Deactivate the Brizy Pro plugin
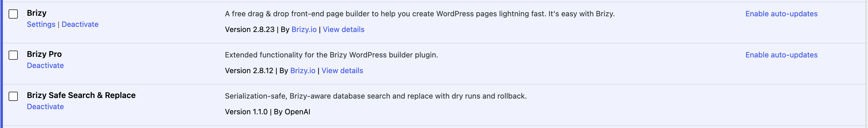This screenshot has width=868, height=128. [45, 65]
